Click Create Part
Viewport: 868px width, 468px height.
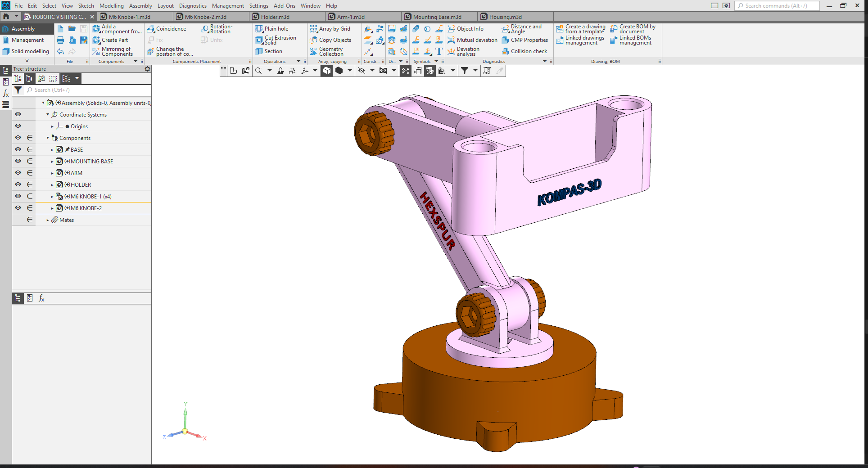point(110,40)
